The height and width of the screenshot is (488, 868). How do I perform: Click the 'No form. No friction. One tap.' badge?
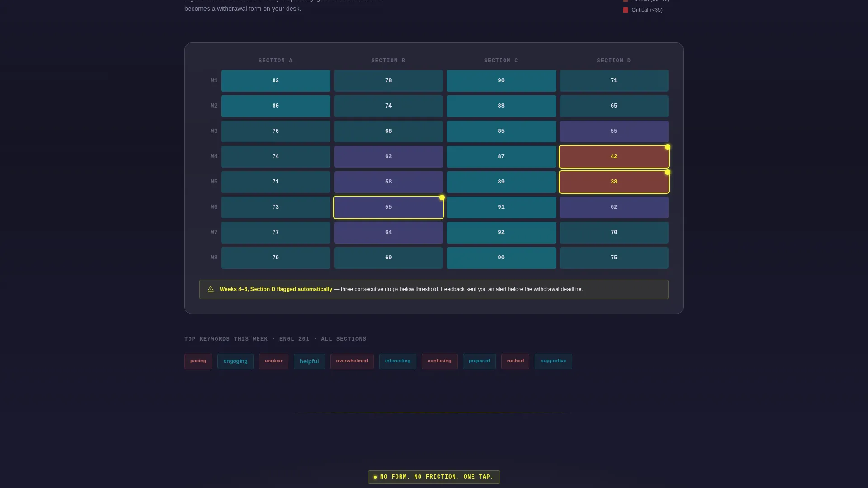click(x=434, y=477)
